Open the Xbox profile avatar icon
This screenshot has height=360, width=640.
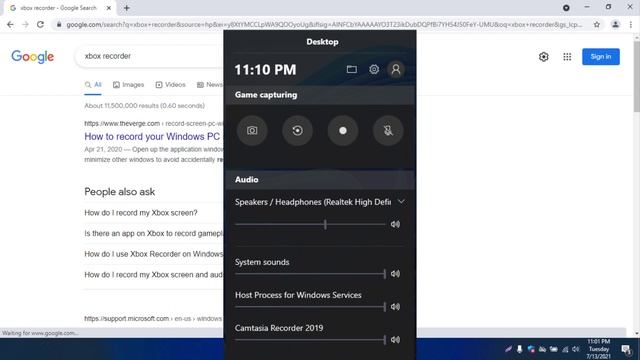click(x=396, y=69)
